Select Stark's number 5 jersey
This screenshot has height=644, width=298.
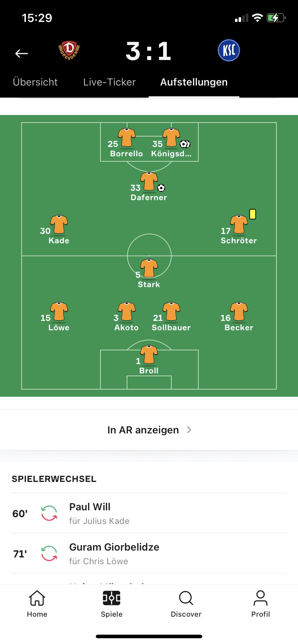tap(149, 268)
